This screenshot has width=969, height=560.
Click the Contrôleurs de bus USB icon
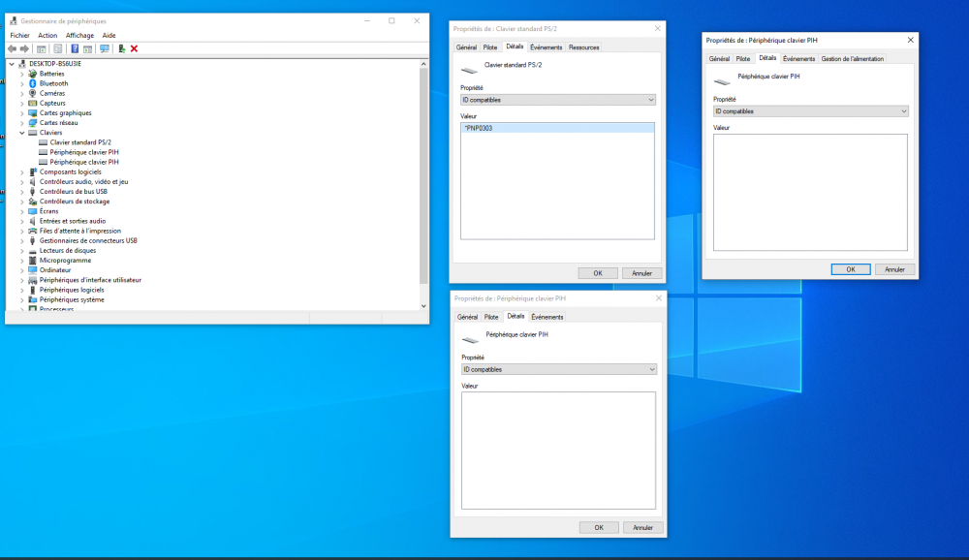[33, 192]
